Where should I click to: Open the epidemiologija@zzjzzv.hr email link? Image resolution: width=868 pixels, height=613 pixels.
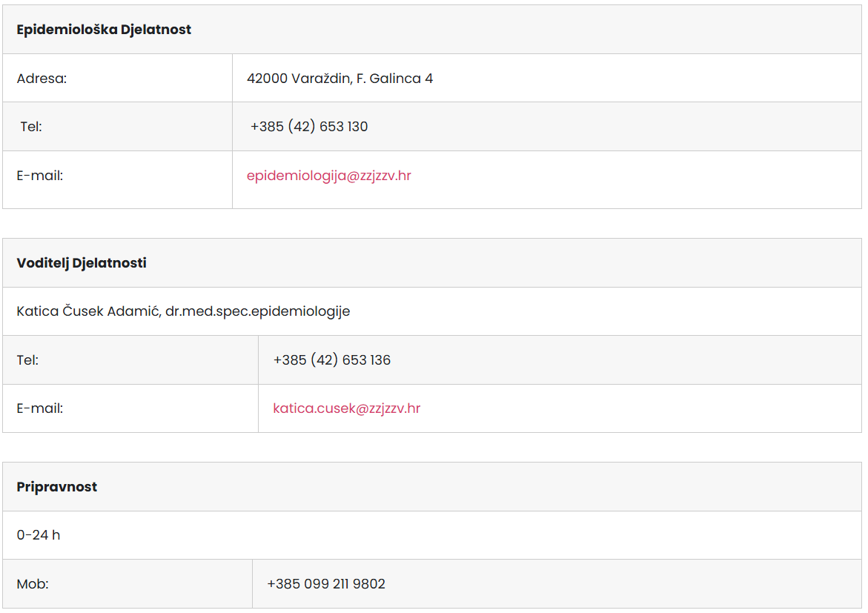click(328, 176)
